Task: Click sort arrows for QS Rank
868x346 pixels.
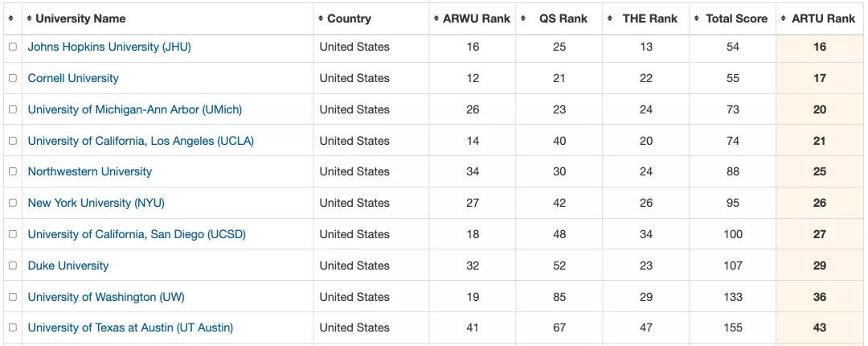Action: coord(523,19)
